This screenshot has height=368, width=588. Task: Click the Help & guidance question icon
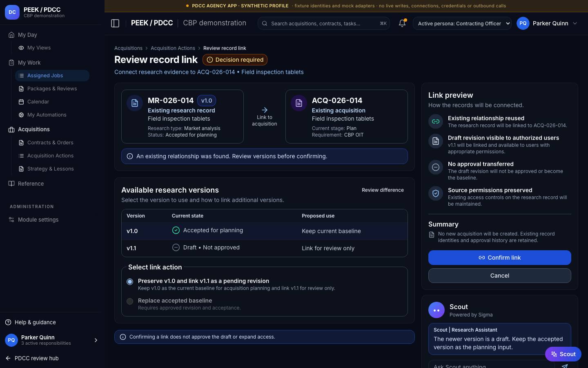[8, 322]
